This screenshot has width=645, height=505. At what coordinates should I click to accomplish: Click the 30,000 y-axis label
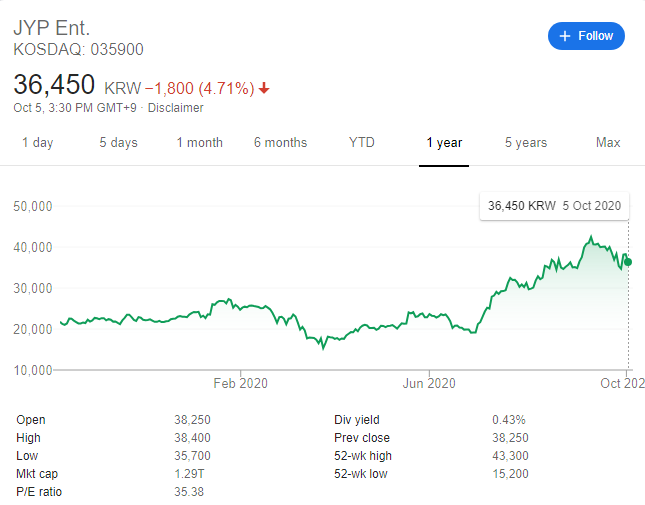[33, 289]
